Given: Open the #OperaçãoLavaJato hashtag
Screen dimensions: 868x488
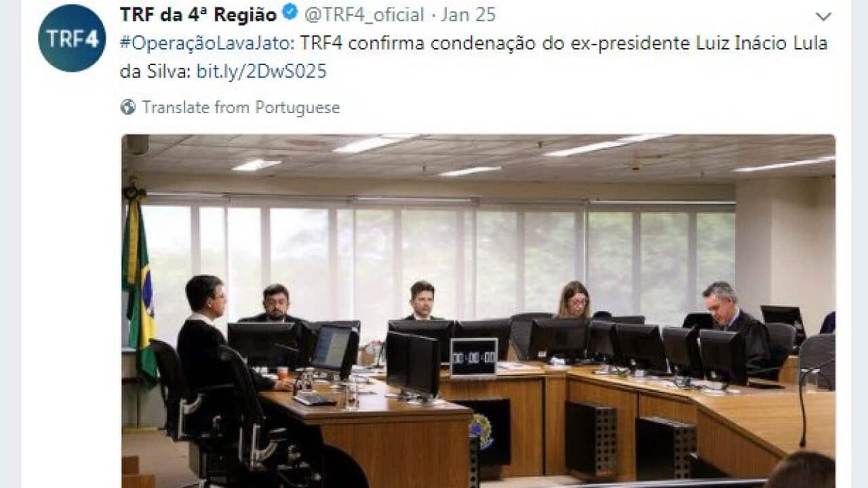Looking at the screenshot, I should click(x=207, y=43).
